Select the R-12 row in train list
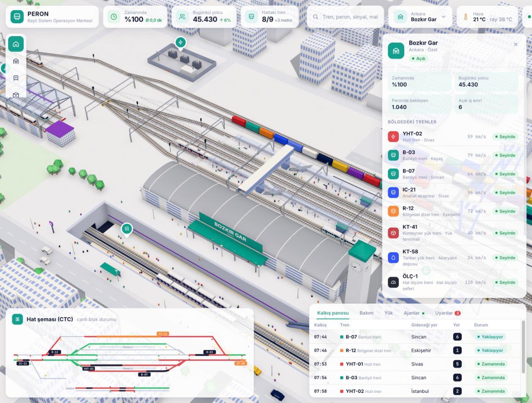Image resolution: width=532 pixels, height=403 pixels. (x=453, y=211)
